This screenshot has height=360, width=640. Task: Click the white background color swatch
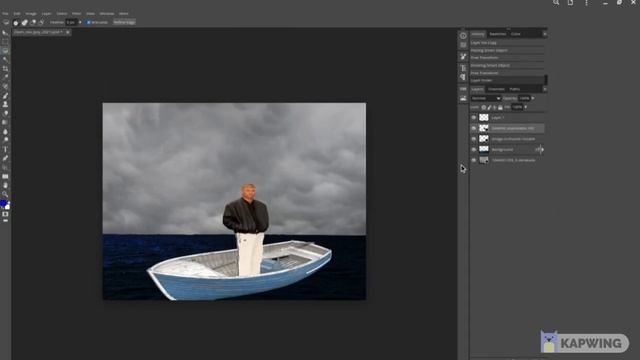pyautogui.click(x=7, y=207)
